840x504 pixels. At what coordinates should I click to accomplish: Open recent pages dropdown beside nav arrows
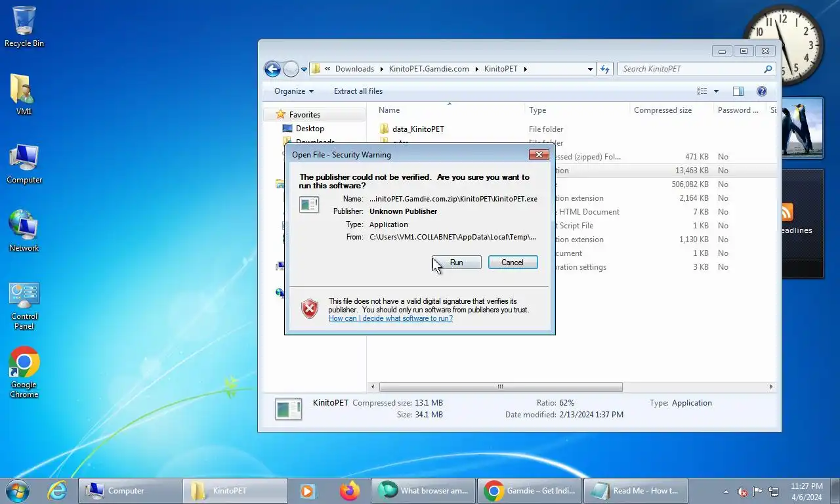304,70
